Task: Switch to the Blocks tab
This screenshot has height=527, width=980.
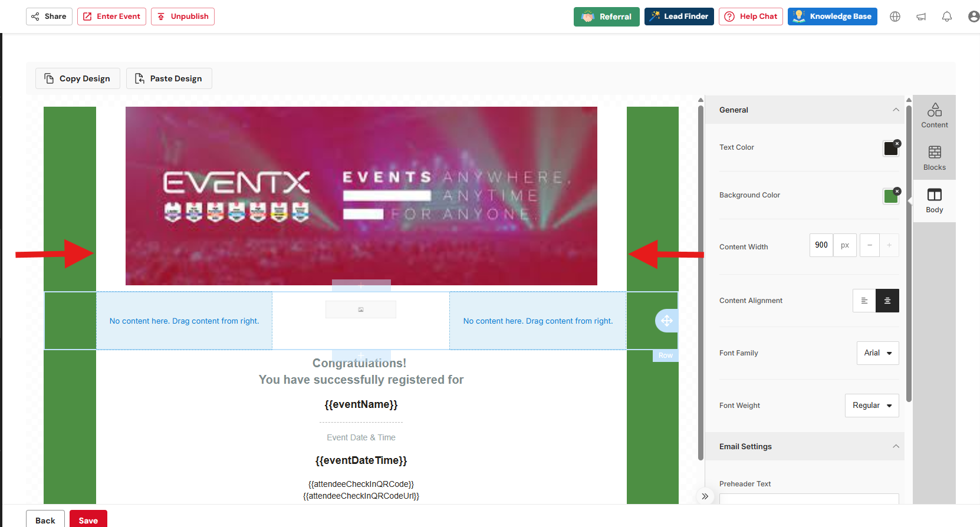Action: coord(934,159)
